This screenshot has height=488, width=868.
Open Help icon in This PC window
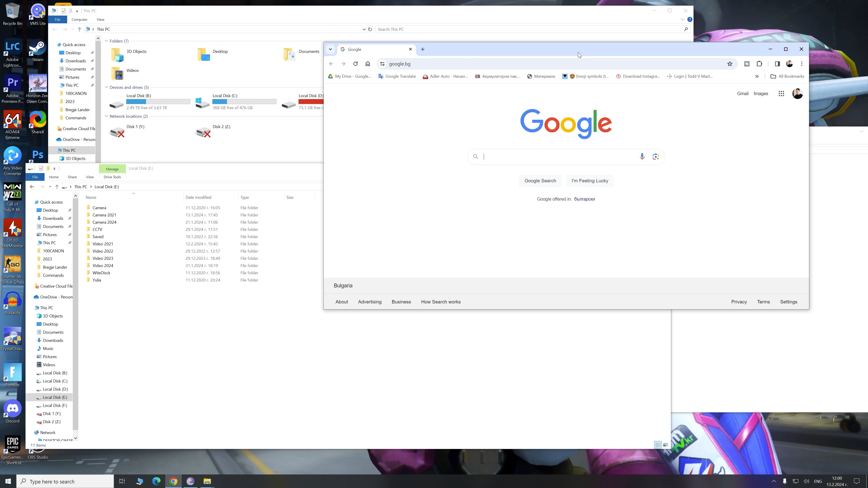(690, 19)
